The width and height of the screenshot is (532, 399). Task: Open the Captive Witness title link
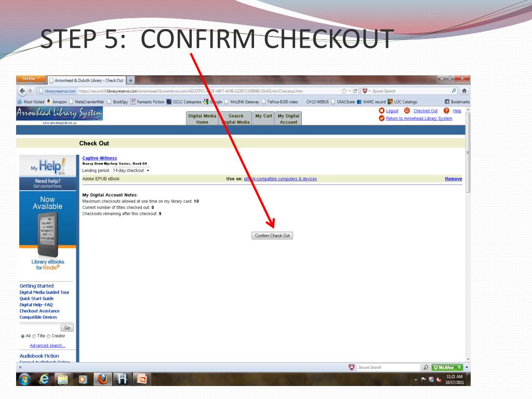[x=99, y=158]
